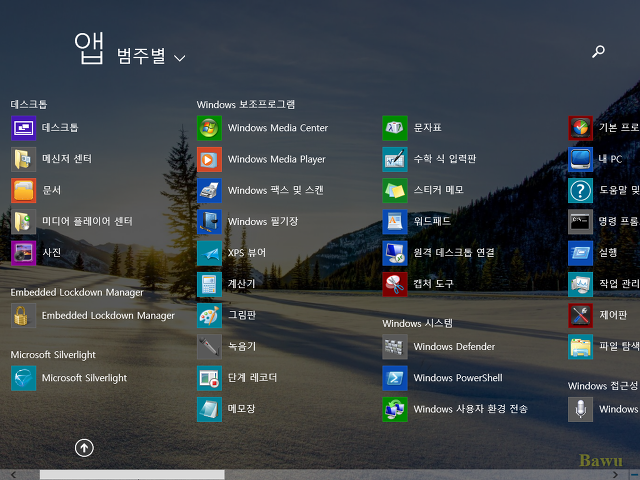The width and height of the screenshot is (640, 480).
Task: Open Windows Defender icon
Action: point(395,347)
